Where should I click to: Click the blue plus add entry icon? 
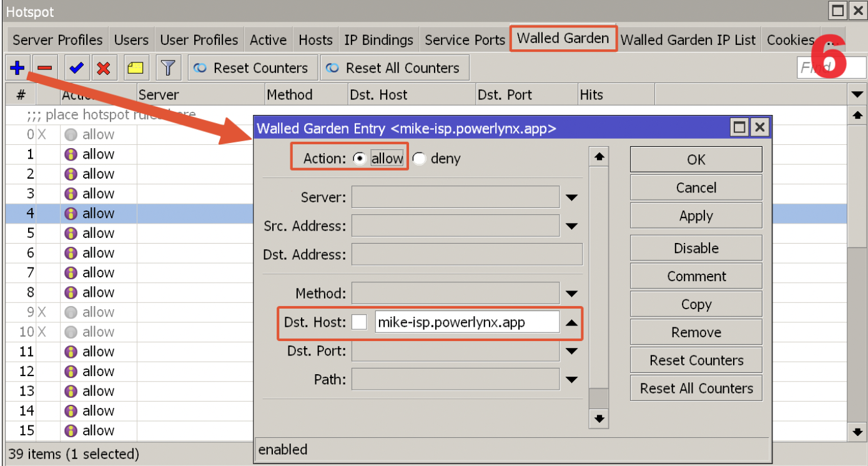click(17, 67)
